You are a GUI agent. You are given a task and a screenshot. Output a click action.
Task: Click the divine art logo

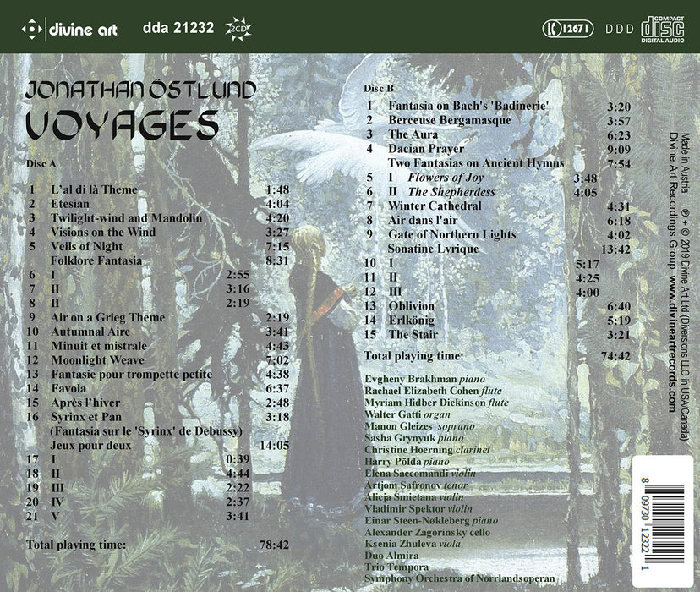69,30
